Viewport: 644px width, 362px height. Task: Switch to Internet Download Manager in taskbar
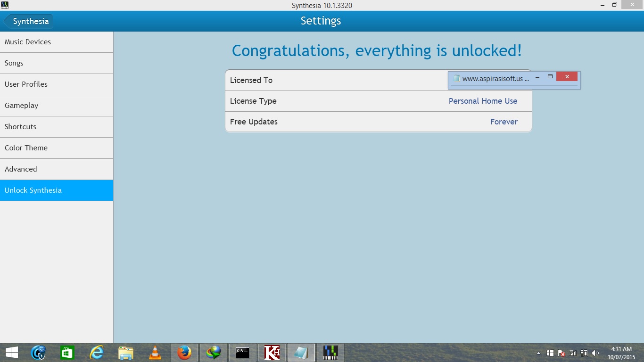pos(214,353)
